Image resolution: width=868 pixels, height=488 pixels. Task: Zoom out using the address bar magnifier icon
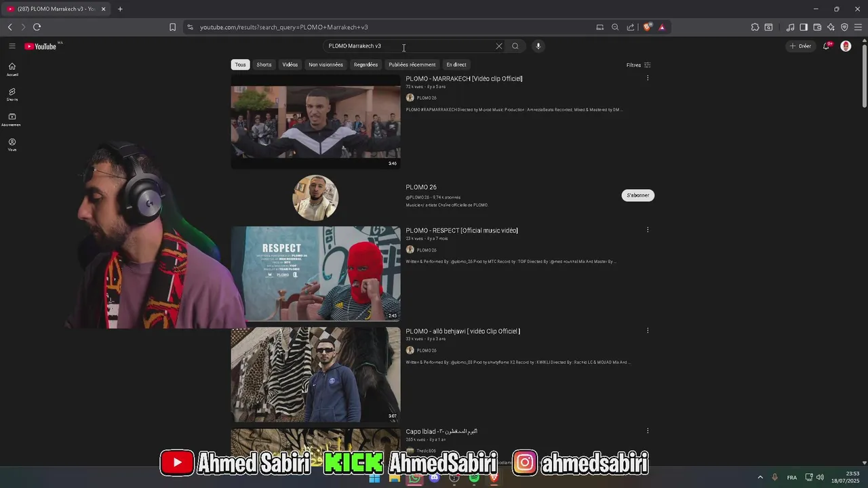[x=615, y=27]
